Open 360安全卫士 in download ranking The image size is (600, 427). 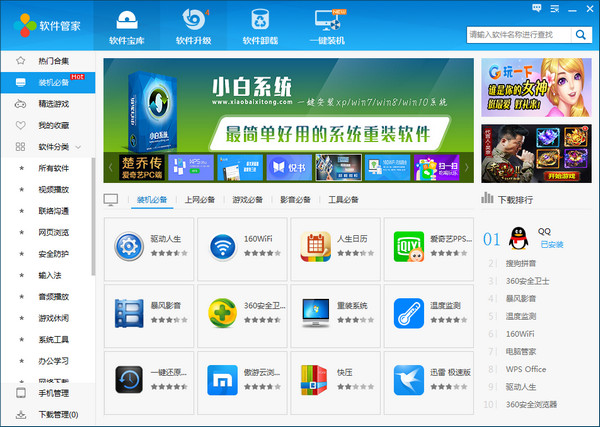point(527,281)
